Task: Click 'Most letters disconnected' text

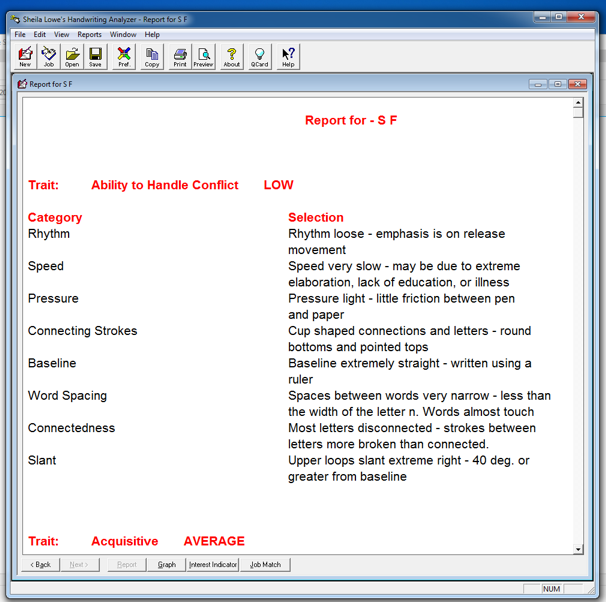Action: pos(360,428)
